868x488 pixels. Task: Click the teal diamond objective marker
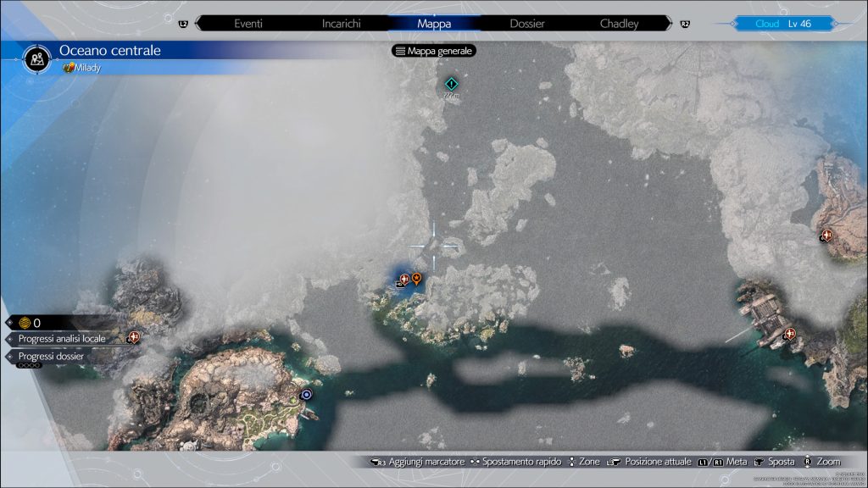[x=452, y=84]
